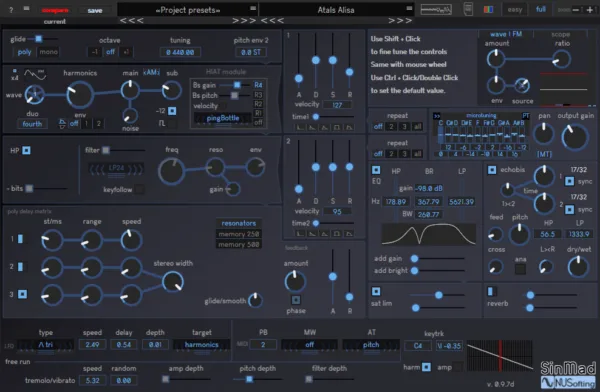Set octave to -1
The image size is (600, 392).
[x=95, y=52]
